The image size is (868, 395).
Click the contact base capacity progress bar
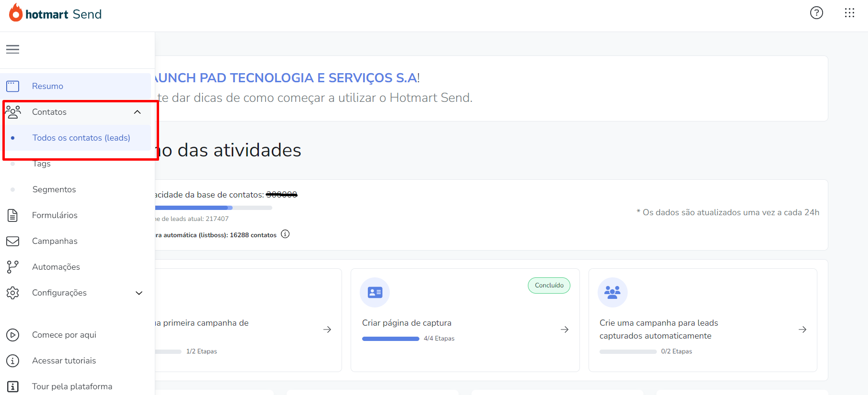point(214,208)
